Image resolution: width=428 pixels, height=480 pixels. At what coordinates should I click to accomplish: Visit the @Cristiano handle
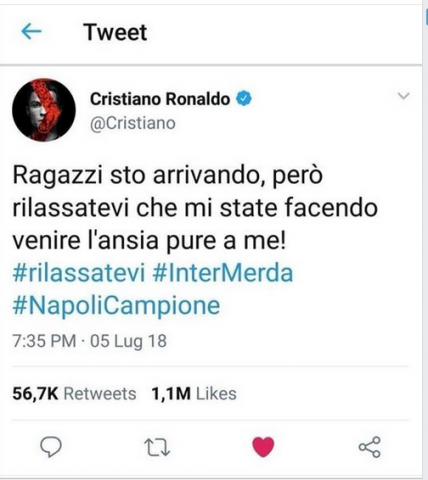click(133, 123)
